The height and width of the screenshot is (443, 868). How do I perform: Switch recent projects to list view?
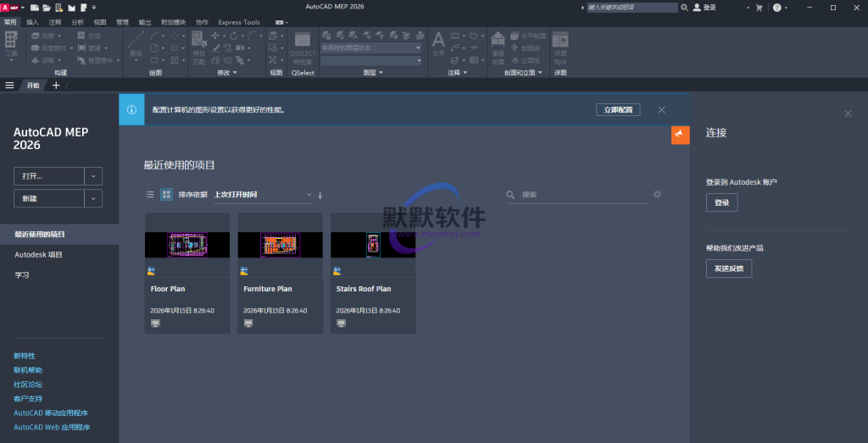150,195
